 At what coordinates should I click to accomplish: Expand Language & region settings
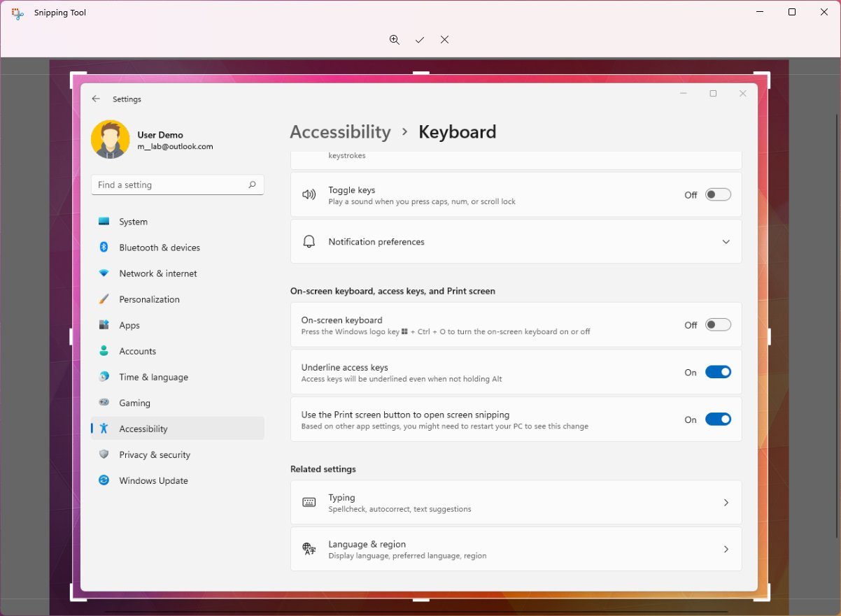(726, 549)
